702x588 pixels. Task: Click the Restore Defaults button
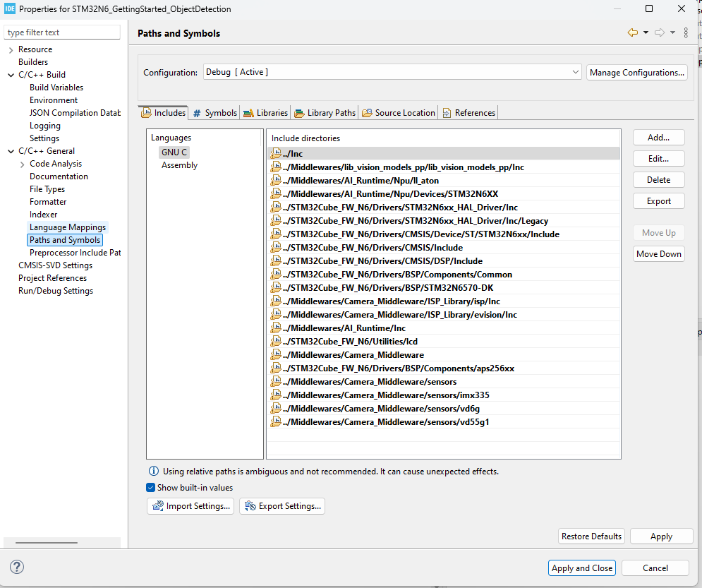click(591, 536)
